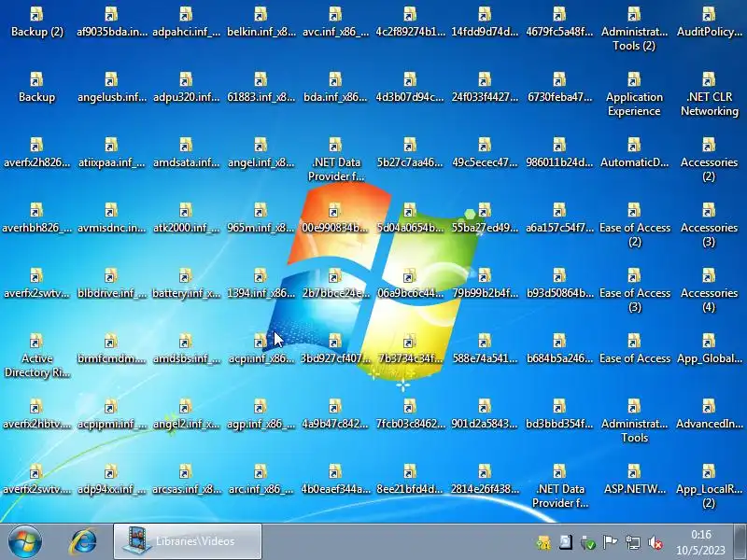Select the 55ba27ed49... shortcut
The height and width of the screenshot is (560, 747).
click(485, 218)
